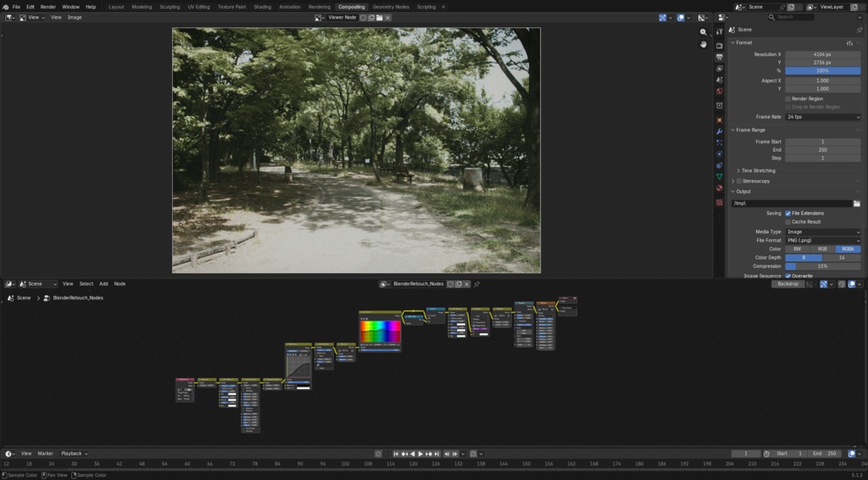868x480 pixels.
Task: Switch to the Geometry Nodes workspace tab
Action: pyautogui.click(x=391, y=7)
